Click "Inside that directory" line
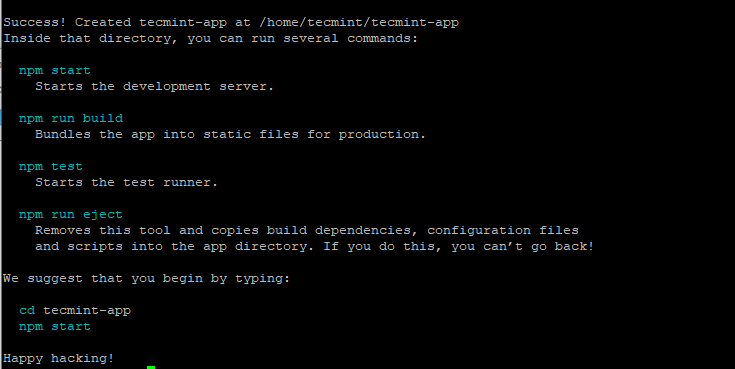Viewport: 735px width, 369px height. click(x=210, y=38)
